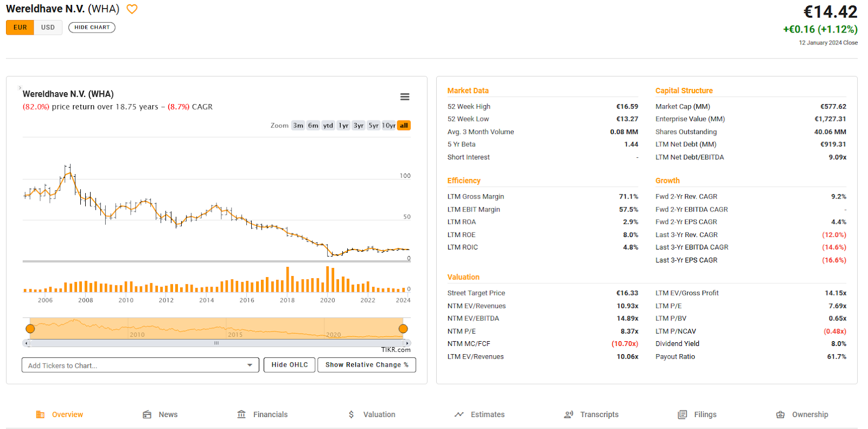The height and width of the screenshot is (429, 868).
Task: Switch currency to USD
Action: coord(48,28)
